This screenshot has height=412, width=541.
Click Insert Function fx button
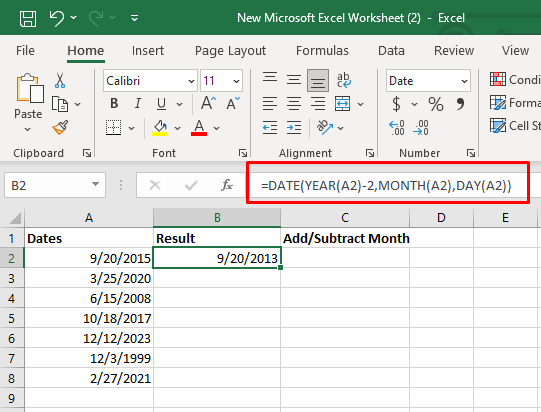point(226,185)
